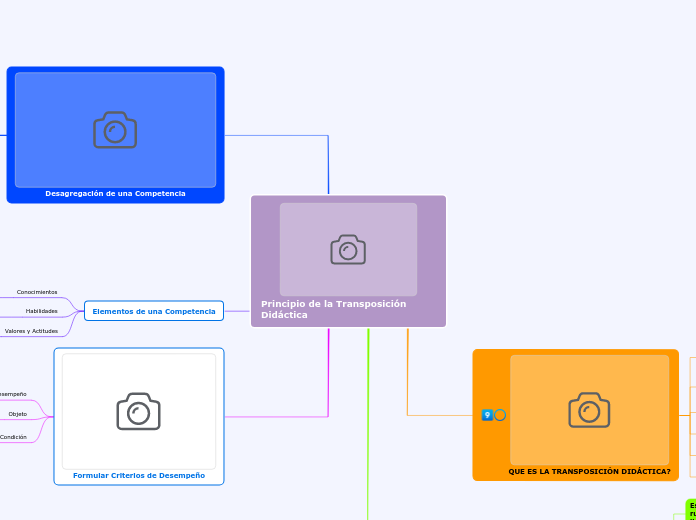Select the Condición branch

tap(13, 437)
